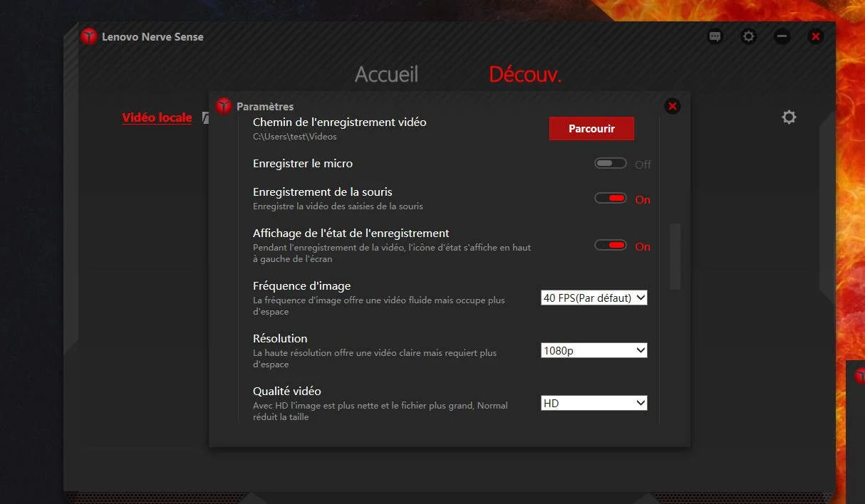Open the feedback chat bubble icon
The height and width of the screenshot is (504, 865).
(714, 36)
